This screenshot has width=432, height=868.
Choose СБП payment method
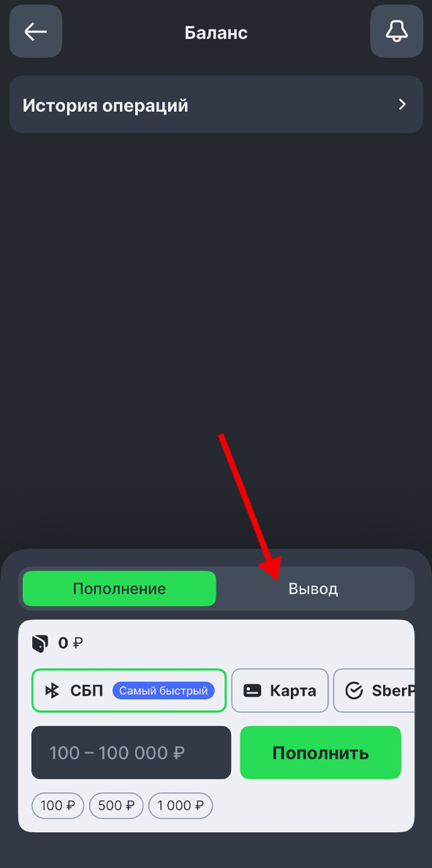tap(129, 690)
